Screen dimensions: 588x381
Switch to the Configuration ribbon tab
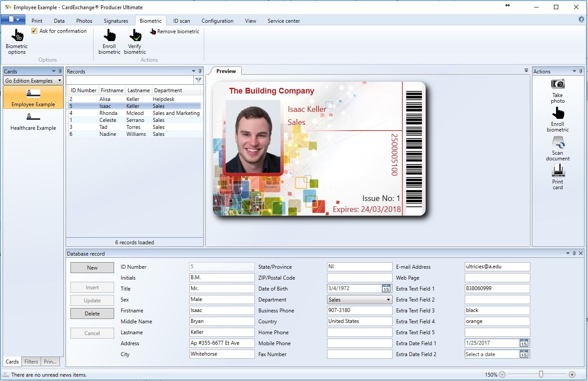point(217,21)
